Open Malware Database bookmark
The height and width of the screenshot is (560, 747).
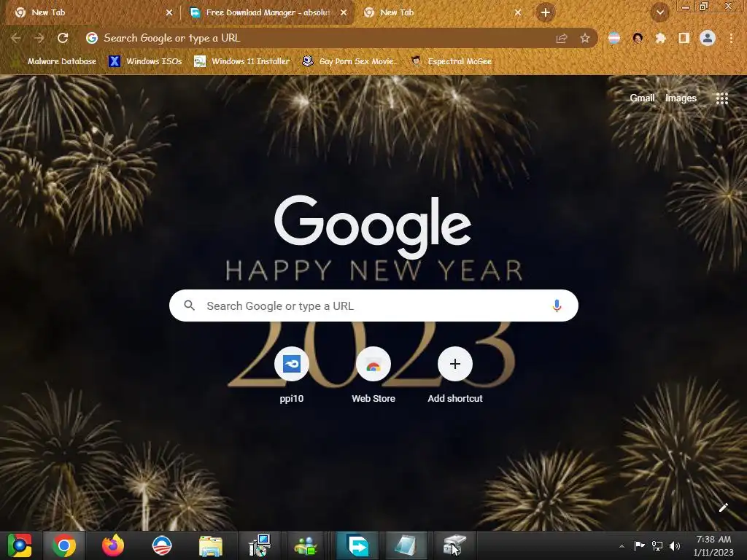(55, 61)
